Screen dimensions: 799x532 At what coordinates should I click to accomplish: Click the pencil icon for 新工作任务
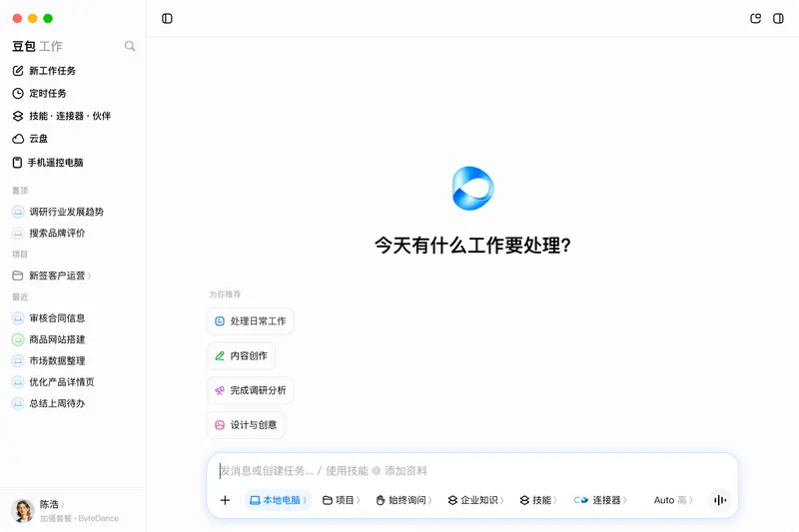pos(18,71)
